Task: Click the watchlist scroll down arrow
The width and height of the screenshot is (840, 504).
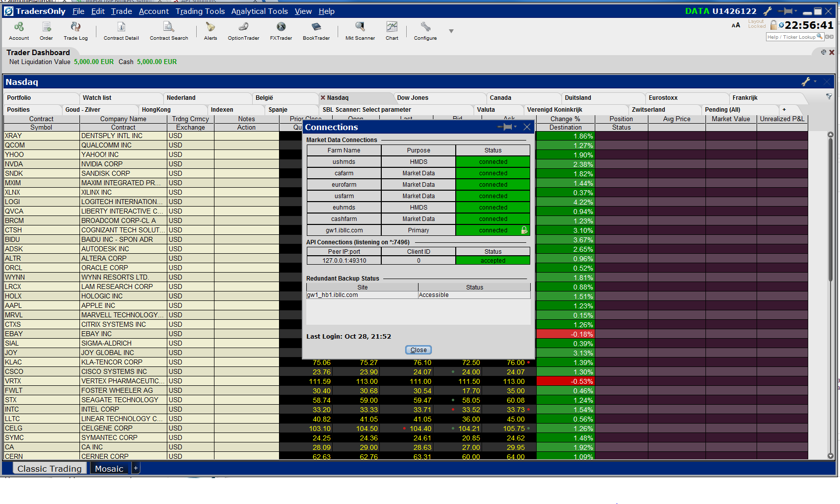Action: [830, 456]
